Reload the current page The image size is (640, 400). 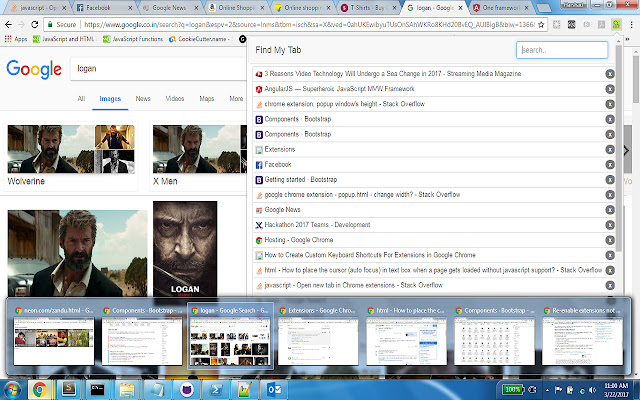(x=35, y=24)
